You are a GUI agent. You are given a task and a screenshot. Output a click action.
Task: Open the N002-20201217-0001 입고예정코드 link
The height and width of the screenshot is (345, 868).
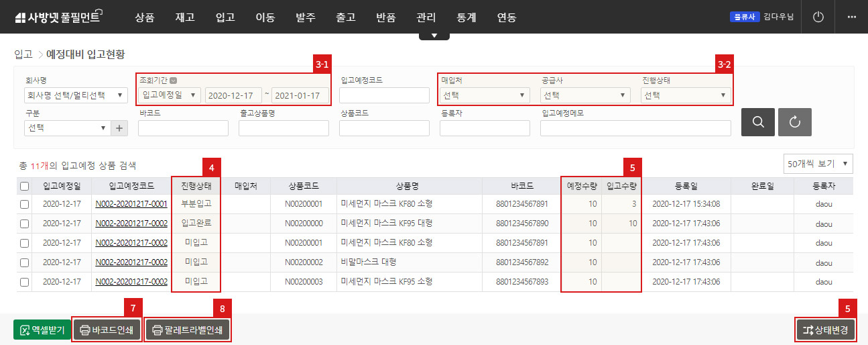pos(131,204)
